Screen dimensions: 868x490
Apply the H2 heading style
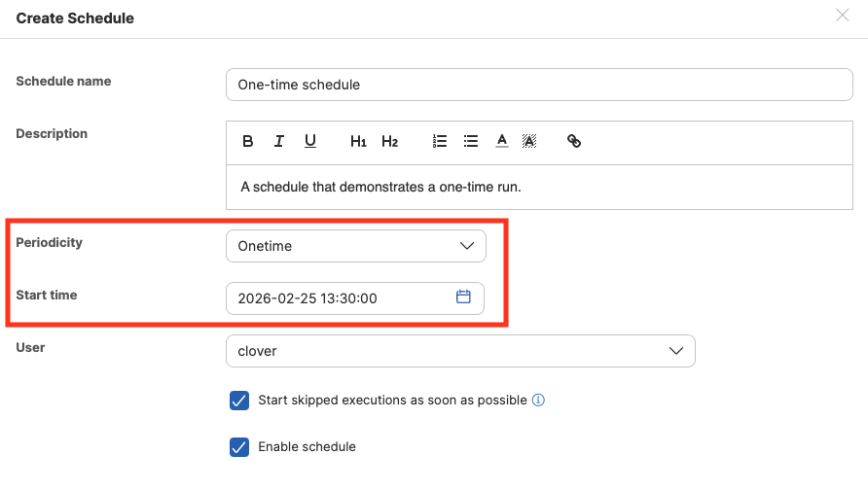click(389, 142)
